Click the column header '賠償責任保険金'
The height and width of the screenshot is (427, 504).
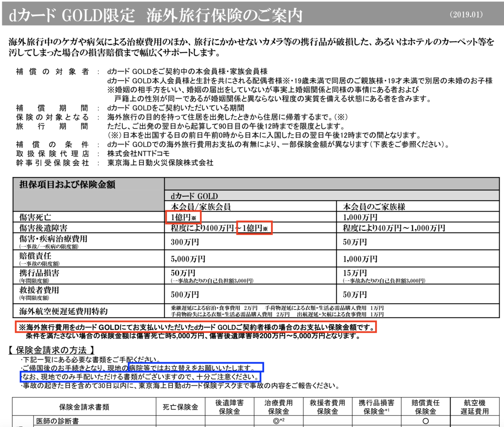click(x=425, y=407)
